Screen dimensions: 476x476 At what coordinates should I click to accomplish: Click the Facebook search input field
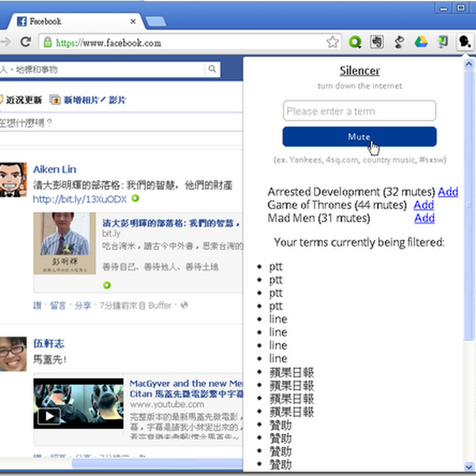point(102,70)
